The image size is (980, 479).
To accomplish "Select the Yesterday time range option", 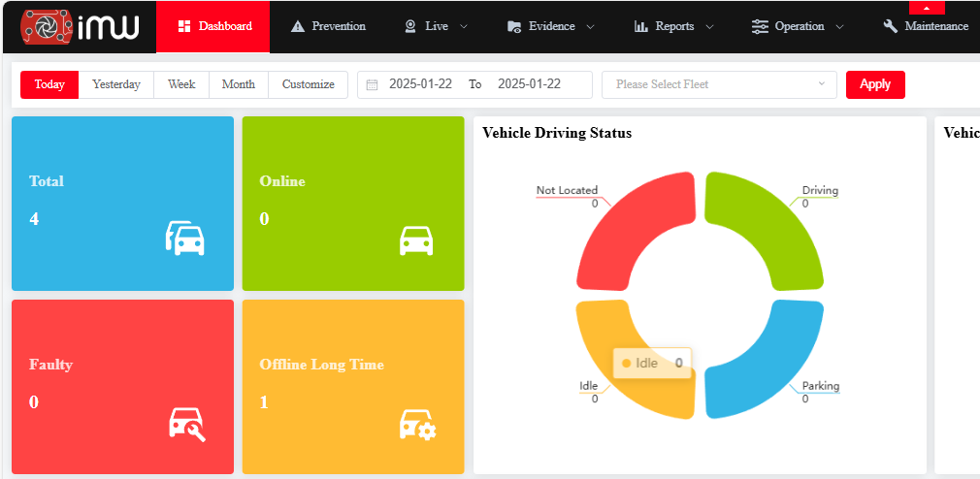I will pos(116,84).
